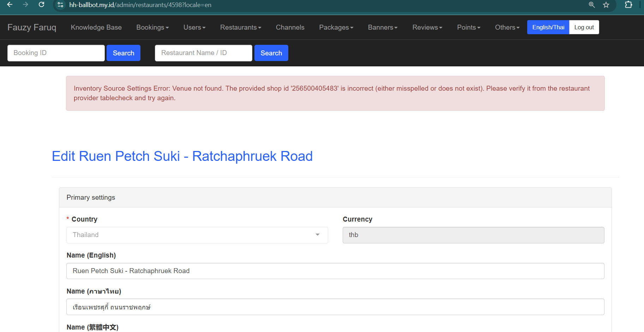Click the browser back arrow
The width and height of the screenshot is (644, 332).
tap(10, 5)
